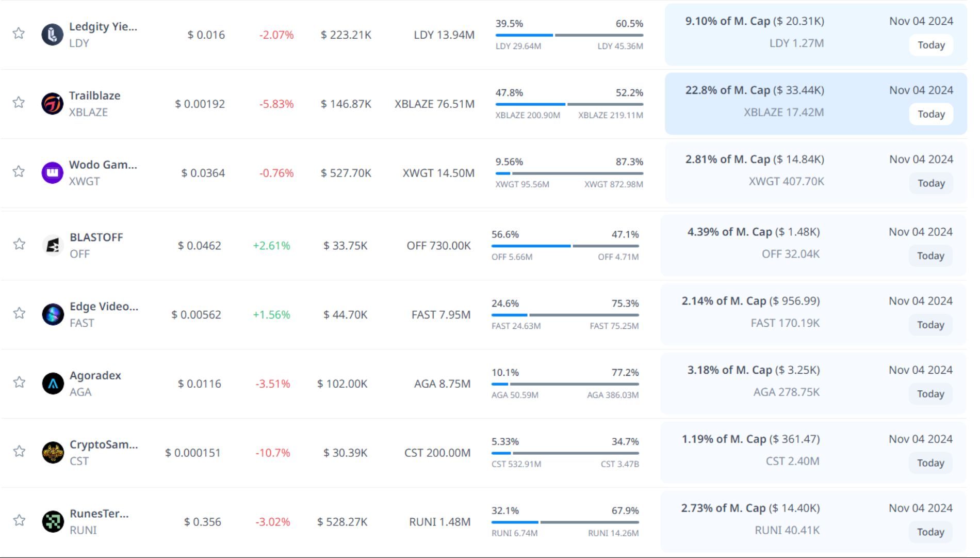Click the Edge Video unlock progress bar
This screenshot has height=558, width=980.
tap(565, 315)
